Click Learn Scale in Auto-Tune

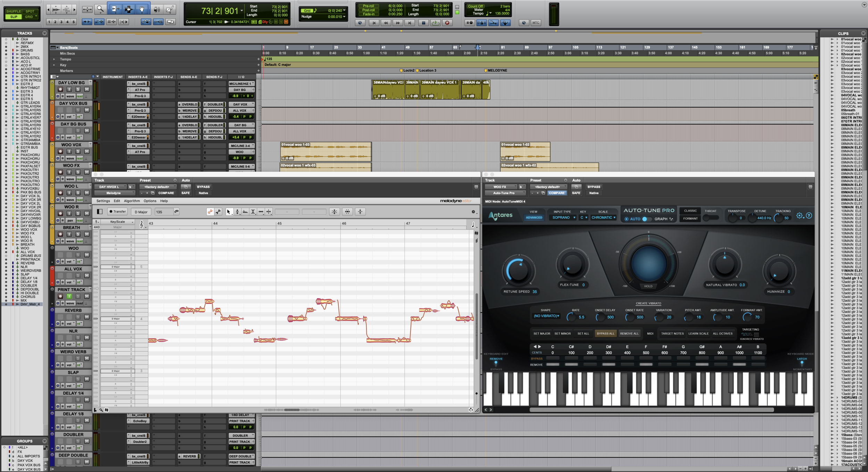point(699,334)
